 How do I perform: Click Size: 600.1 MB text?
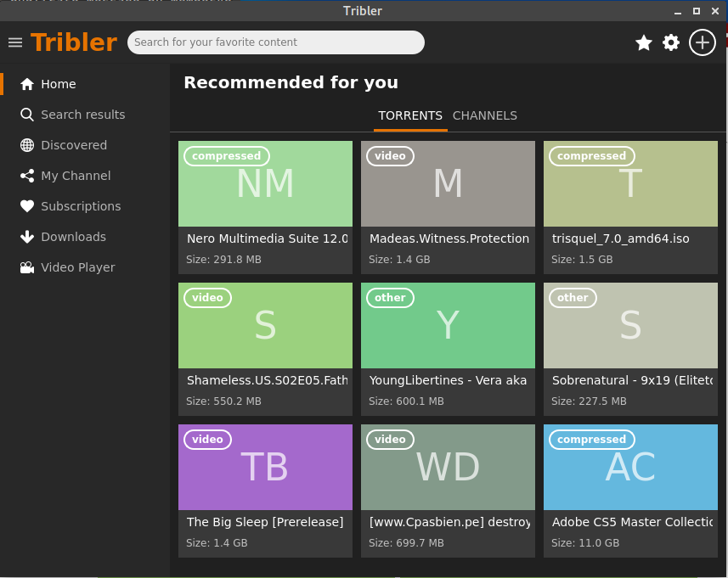[406, 401]
